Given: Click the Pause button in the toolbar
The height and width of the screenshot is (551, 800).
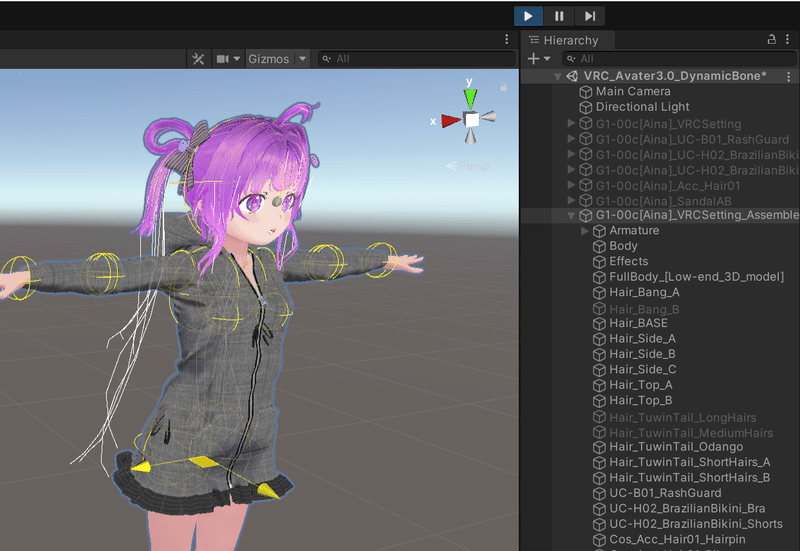Looking at the screenshot, I should coord(559,16).
